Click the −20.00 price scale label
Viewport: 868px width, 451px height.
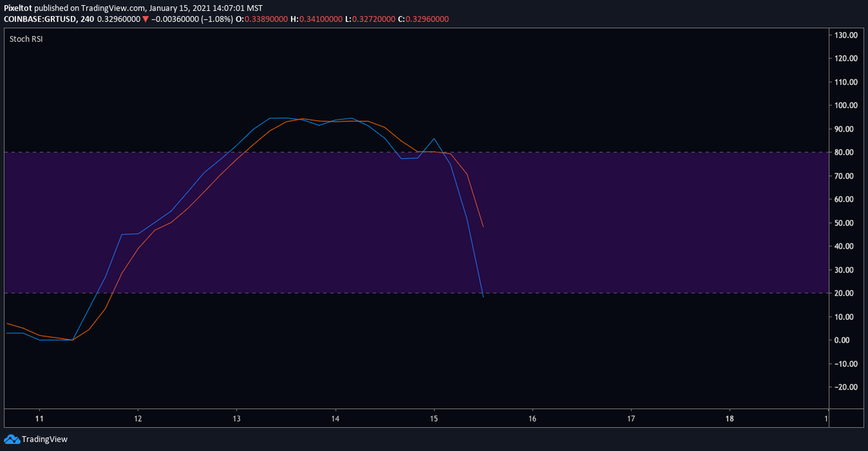point(846,387)
